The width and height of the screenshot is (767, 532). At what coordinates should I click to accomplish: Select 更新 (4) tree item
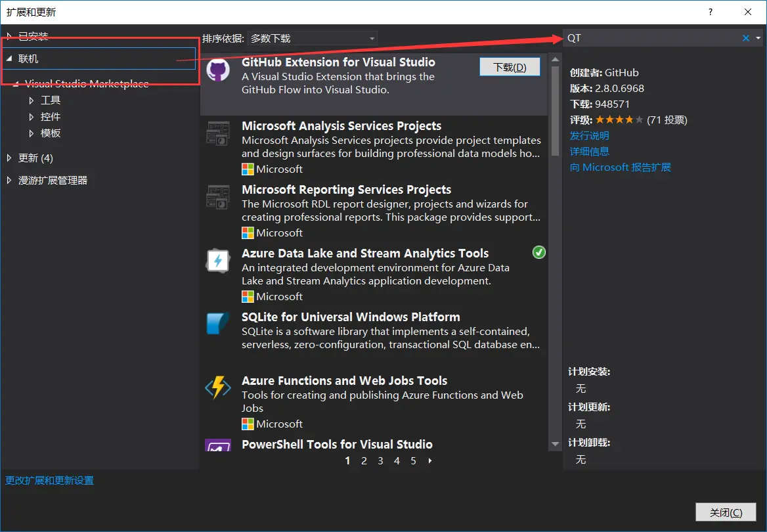(x=35, y=158)
